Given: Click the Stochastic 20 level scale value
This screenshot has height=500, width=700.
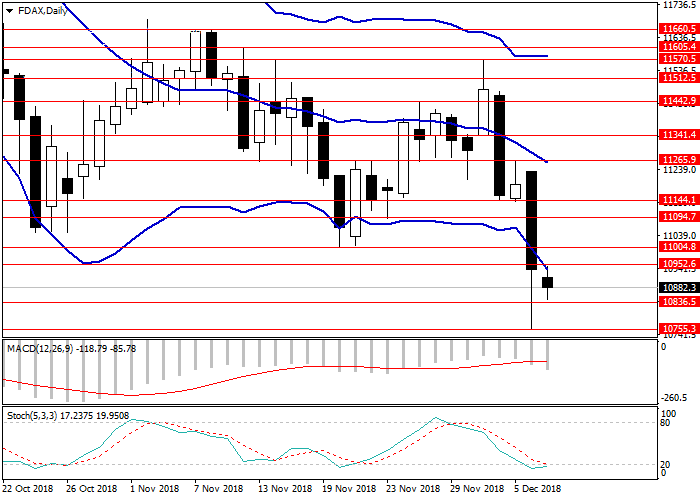Looking at the screenshot, I should [x=665, y=465].
